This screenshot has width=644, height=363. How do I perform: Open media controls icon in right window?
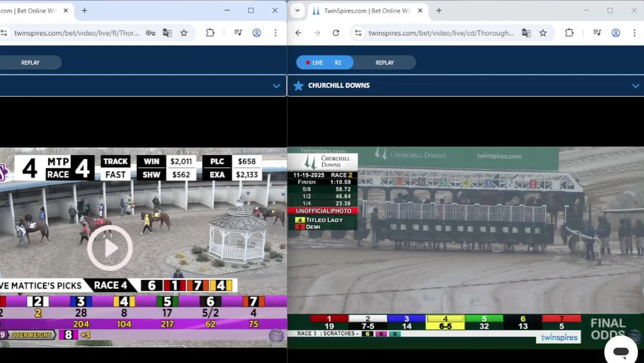pos(597,33)
